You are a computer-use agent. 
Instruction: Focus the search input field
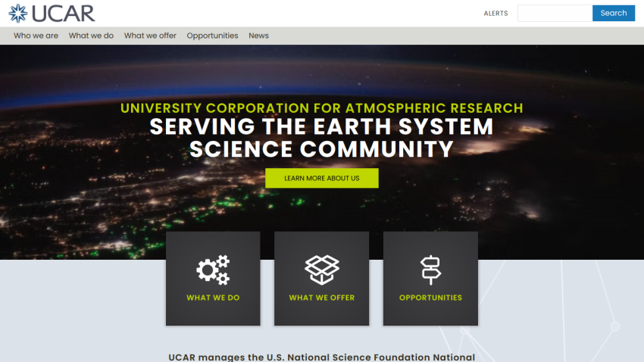click(555, 13)
